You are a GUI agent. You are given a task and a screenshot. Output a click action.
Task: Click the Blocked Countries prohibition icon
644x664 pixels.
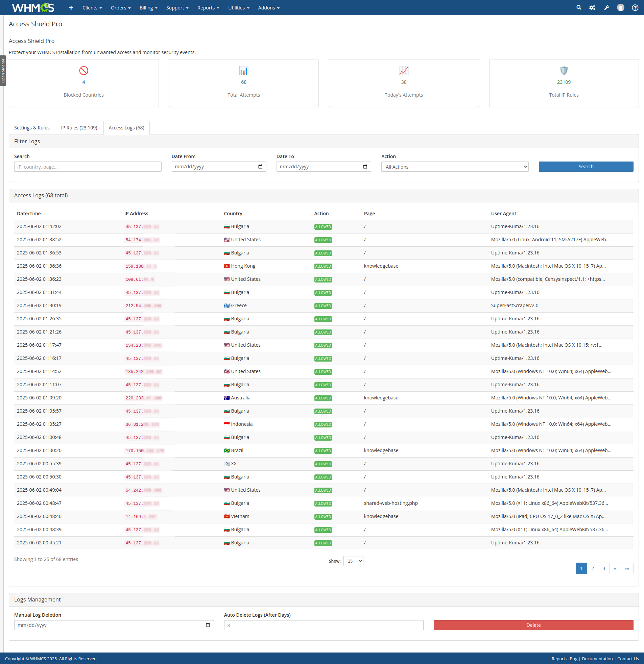[x=84, y=71]
